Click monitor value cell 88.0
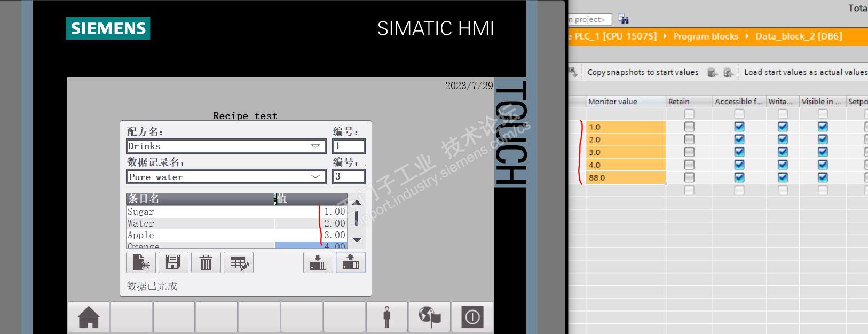 click(x=626, y=177)
